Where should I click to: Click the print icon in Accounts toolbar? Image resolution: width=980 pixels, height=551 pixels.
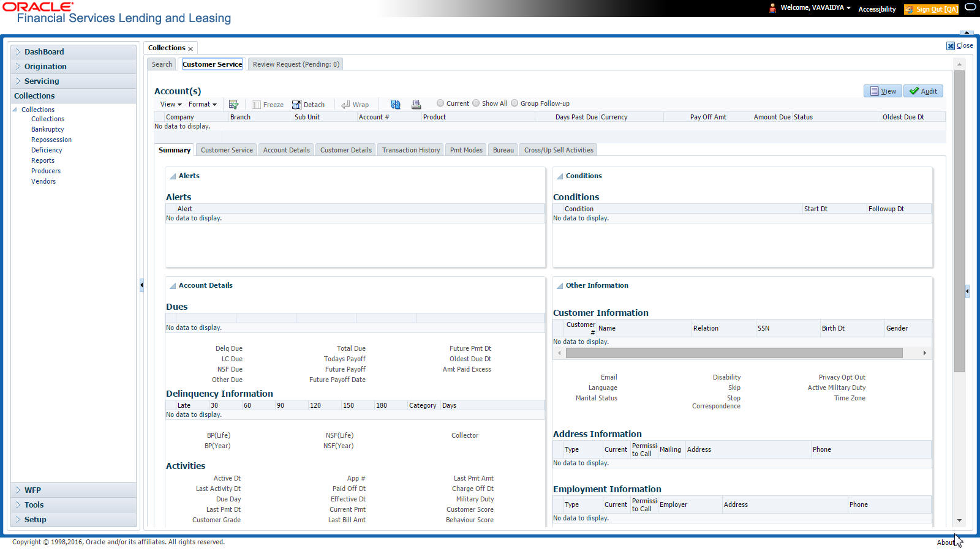point(416,105)
